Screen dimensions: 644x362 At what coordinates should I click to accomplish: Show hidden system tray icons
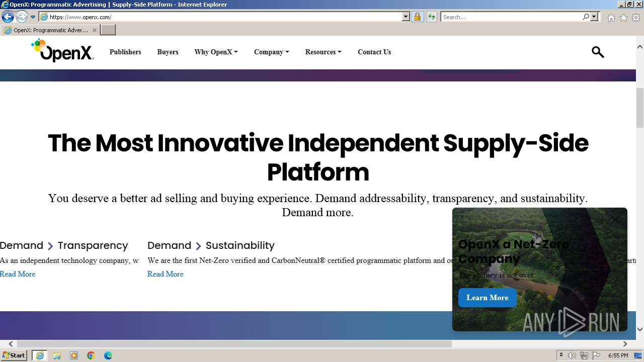(x=561, y=355)
